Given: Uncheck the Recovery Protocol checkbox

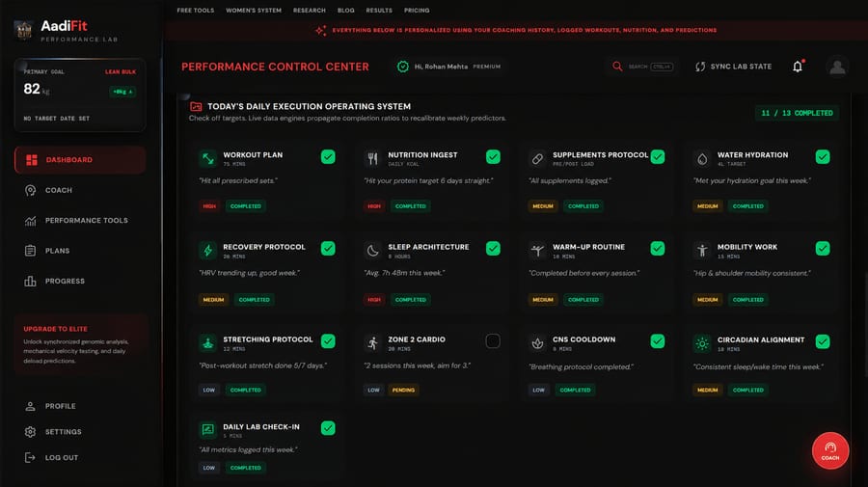Looking at the screenshot, I should (328, 249).
